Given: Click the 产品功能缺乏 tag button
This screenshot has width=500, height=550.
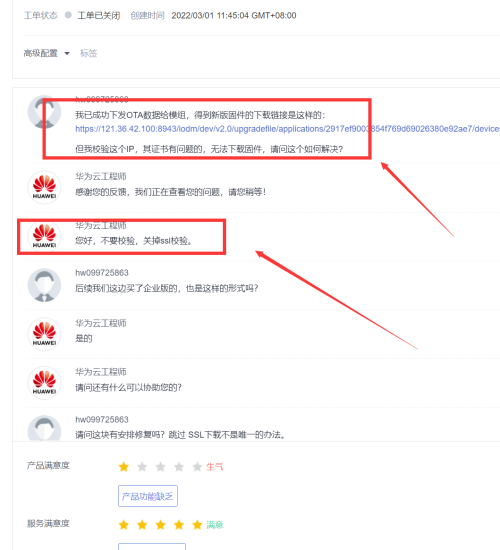Looking at the screenshot, I should click(x=148, y=496).
